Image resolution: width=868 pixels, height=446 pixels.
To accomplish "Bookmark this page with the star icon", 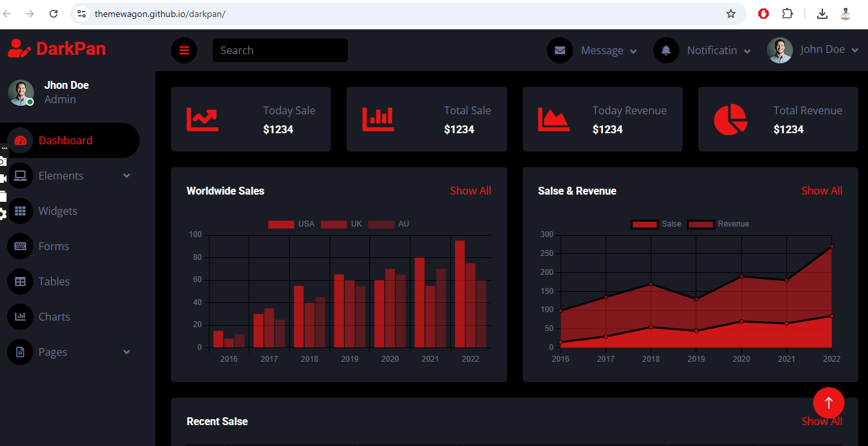I will click(730, 14).
